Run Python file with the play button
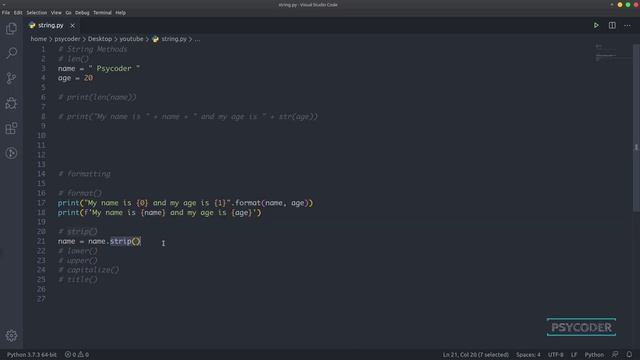Screen dimensions: 640x360 596,25
